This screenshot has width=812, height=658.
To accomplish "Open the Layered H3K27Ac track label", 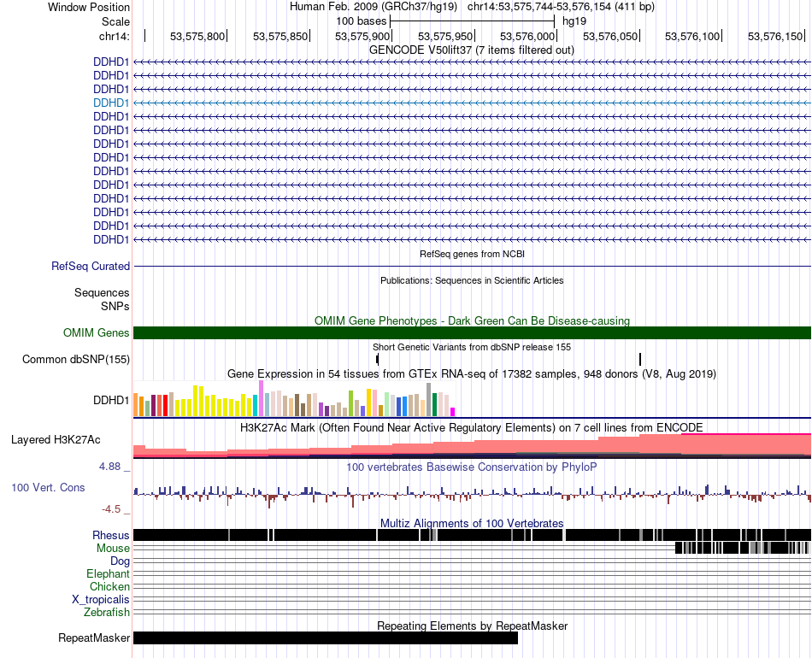I will pos(56,439).
